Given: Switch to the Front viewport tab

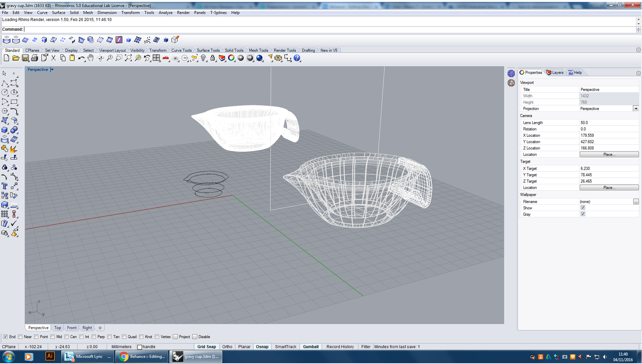Looking at the screenshot, I should click(72, 328).
